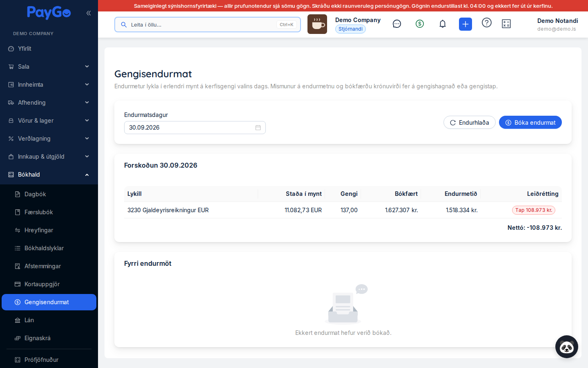
Task: Click row 3230 Gjaldeyrisreikningur EUR
Action: coord(343,210)
